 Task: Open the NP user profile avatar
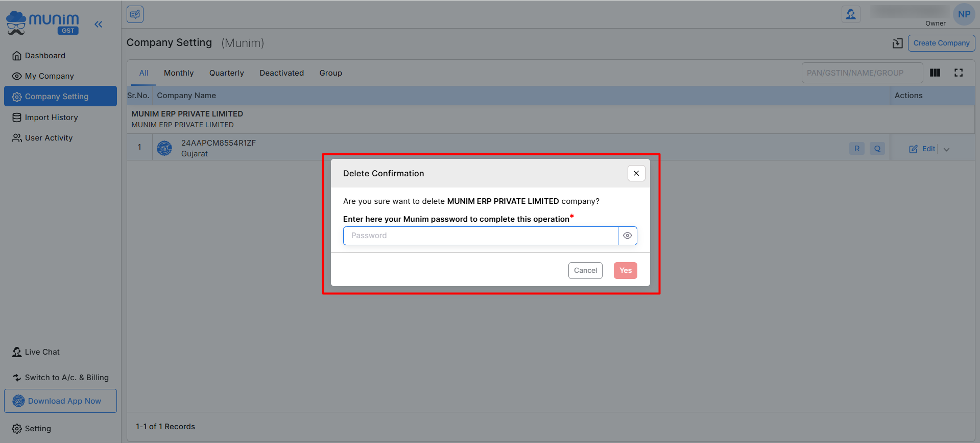(964, 14)
